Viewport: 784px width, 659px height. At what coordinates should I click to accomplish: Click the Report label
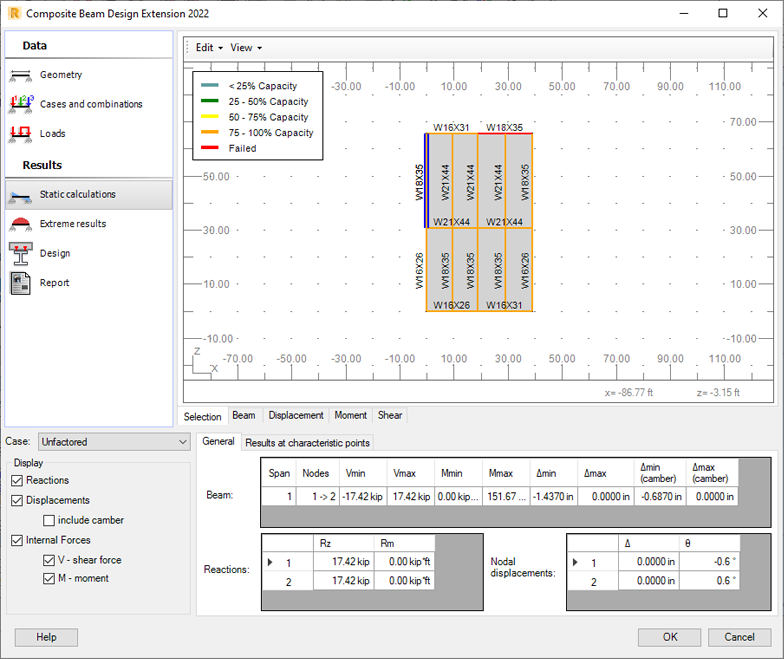54,283
